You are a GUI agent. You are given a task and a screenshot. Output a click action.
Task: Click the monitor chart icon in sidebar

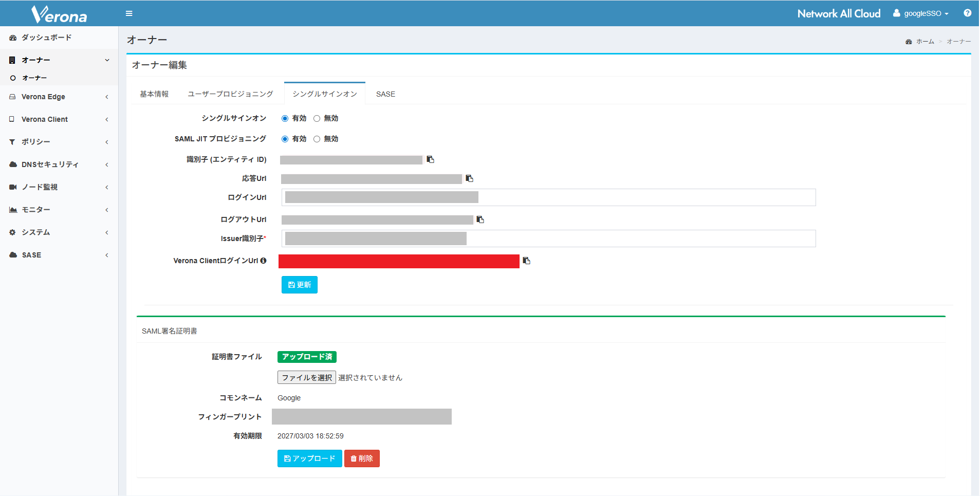click(x=13, y=210)
